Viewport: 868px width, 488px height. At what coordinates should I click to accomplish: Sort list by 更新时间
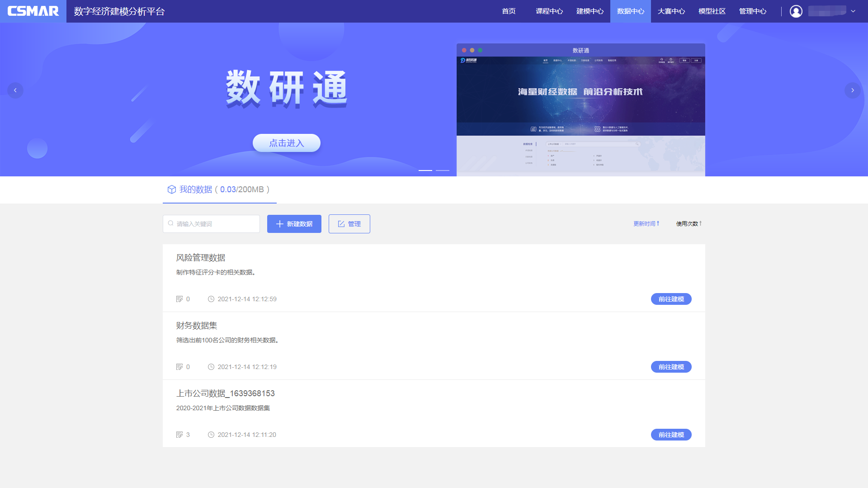(646, 223)
